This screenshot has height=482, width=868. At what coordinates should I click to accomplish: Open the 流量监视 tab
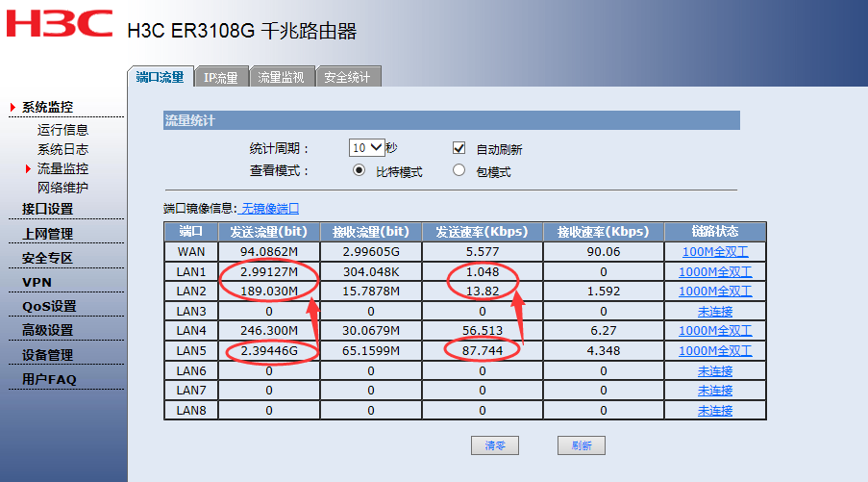pos(282,77)
